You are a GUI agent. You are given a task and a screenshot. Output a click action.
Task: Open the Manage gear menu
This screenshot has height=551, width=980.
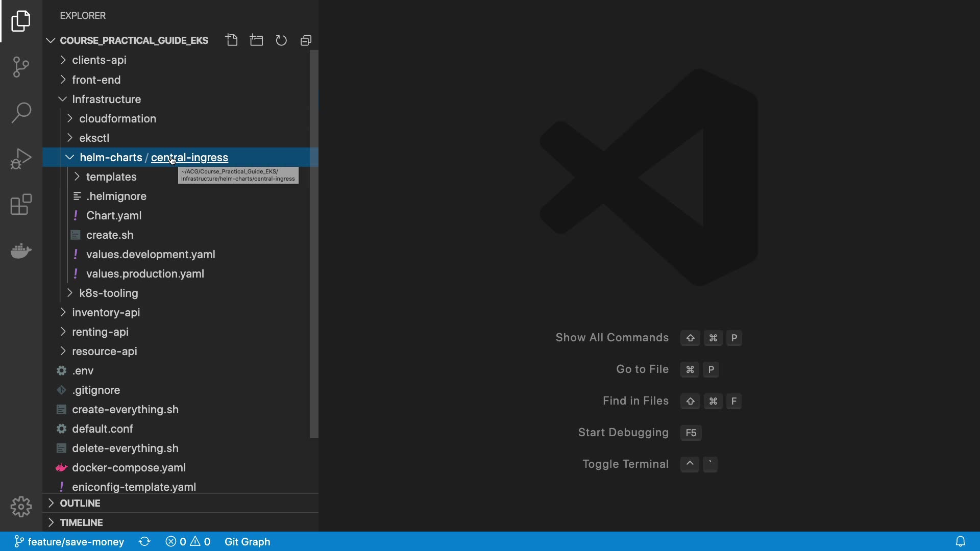click(x=21, y=507)
